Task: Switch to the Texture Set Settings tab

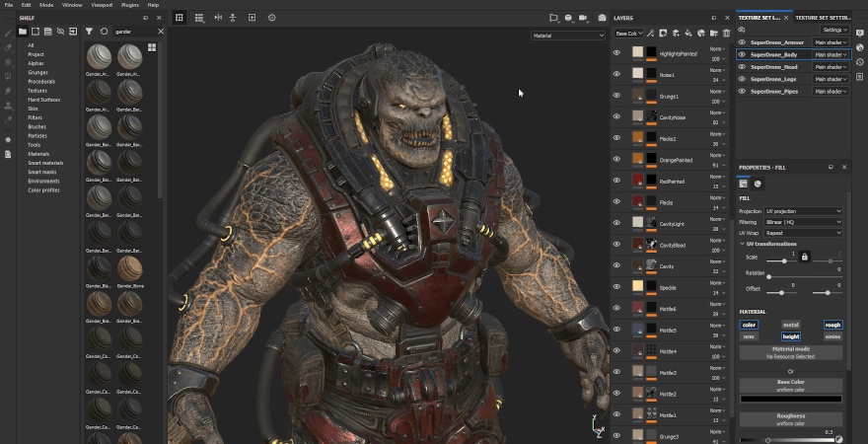Action: click(x=822, y=18)
